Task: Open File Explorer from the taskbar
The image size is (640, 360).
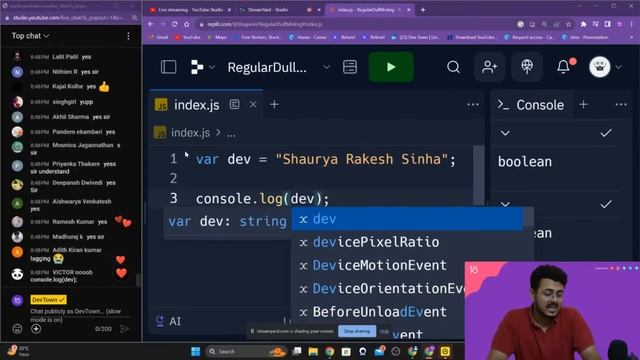Action: coord(313,351)
